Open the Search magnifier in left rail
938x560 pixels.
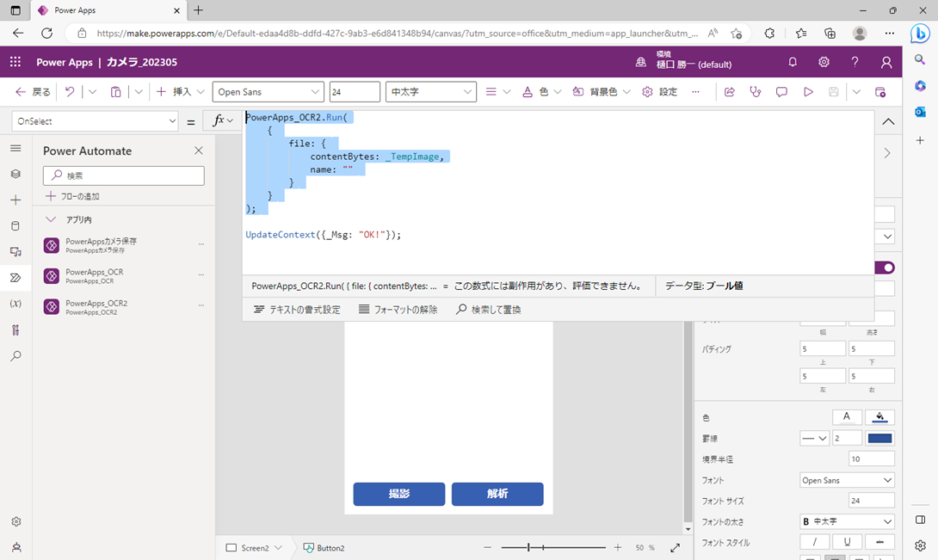pos(15,356)
